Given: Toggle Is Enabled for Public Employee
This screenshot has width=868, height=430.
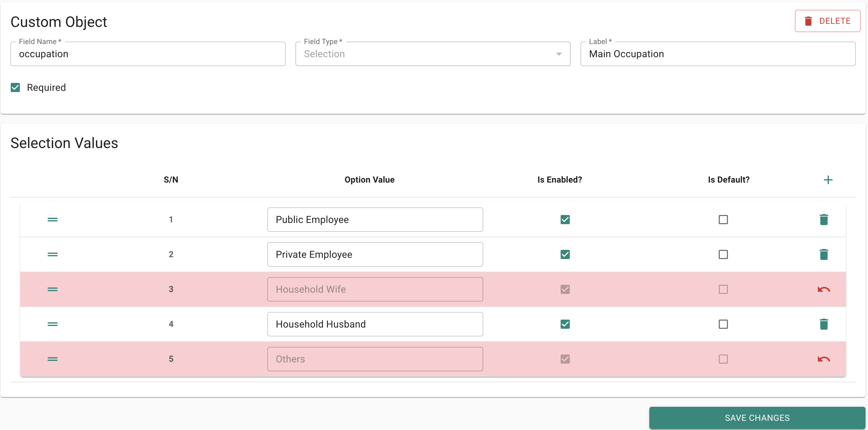Looking at the screenshot, I should click(x=565, y=219).
